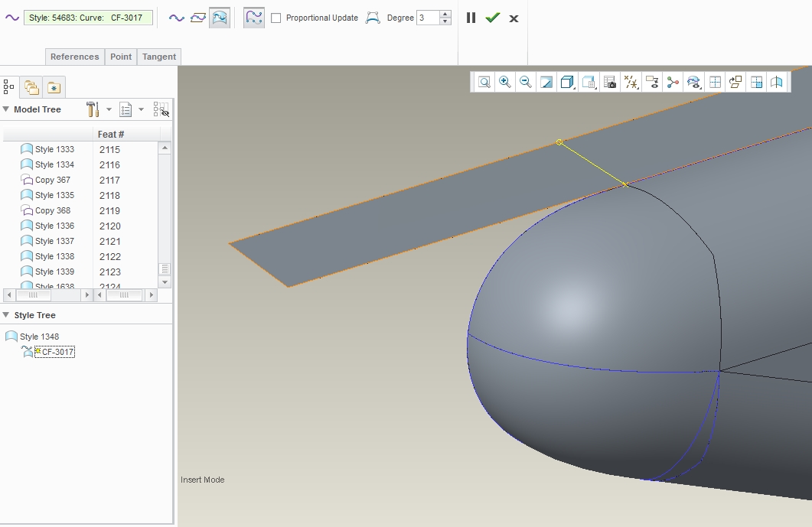Click the control polygon icon beside Degree

coord(373,18)
